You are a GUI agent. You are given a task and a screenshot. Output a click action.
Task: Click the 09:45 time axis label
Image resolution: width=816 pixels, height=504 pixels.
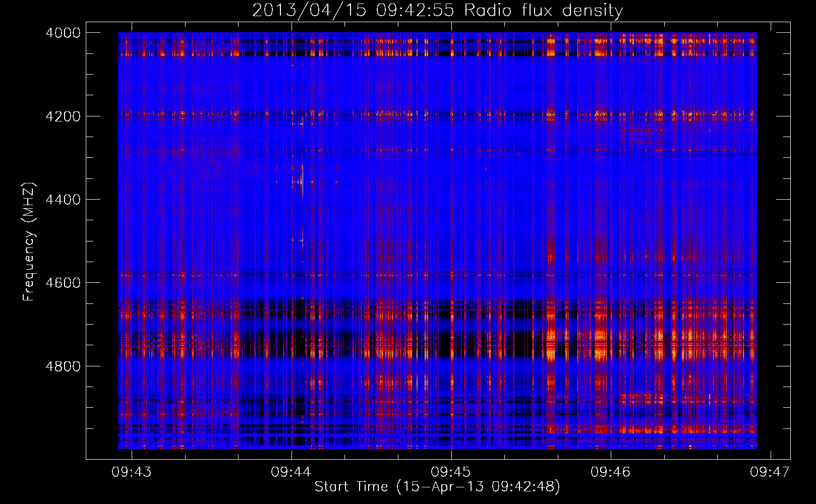coord(451,472)
